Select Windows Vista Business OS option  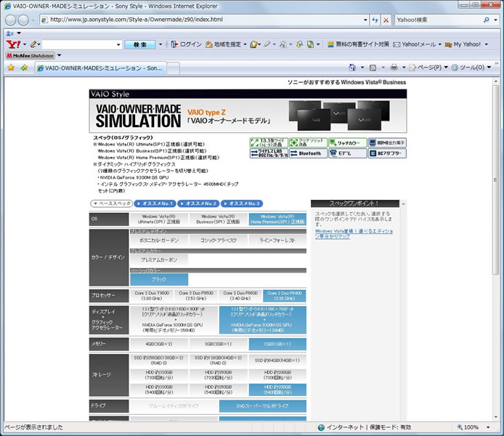[219, 219]
